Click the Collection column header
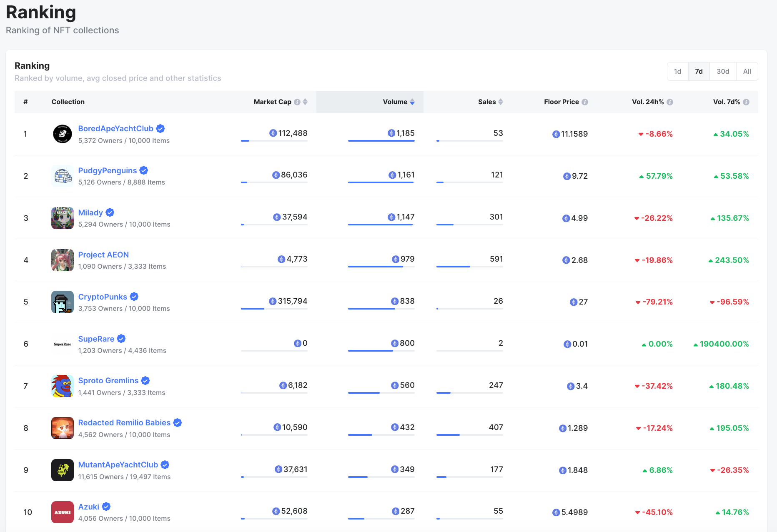 (x=68, y=102)
